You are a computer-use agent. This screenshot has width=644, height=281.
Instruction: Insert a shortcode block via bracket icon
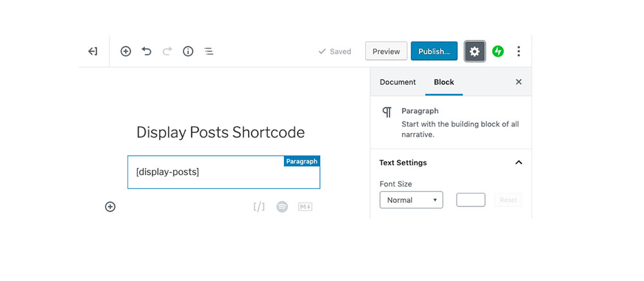tap(259, 206)
